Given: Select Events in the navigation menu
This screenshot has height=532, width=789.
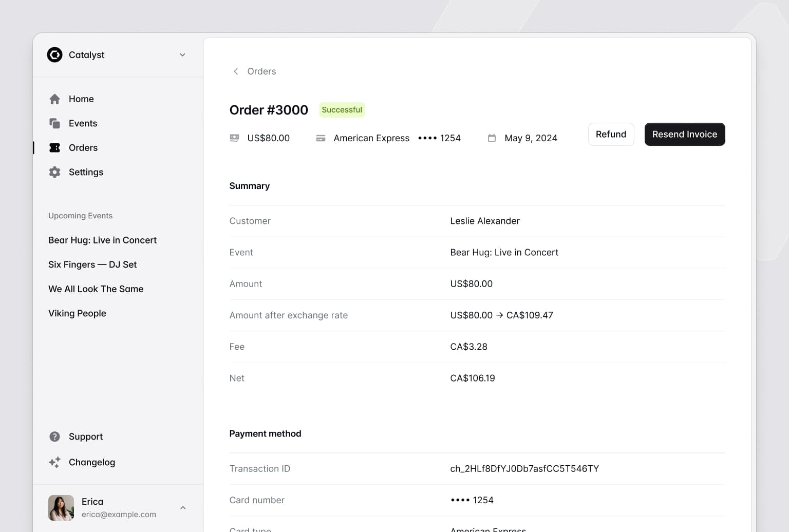Looking at the screenshot, I should tap(83, 123).
